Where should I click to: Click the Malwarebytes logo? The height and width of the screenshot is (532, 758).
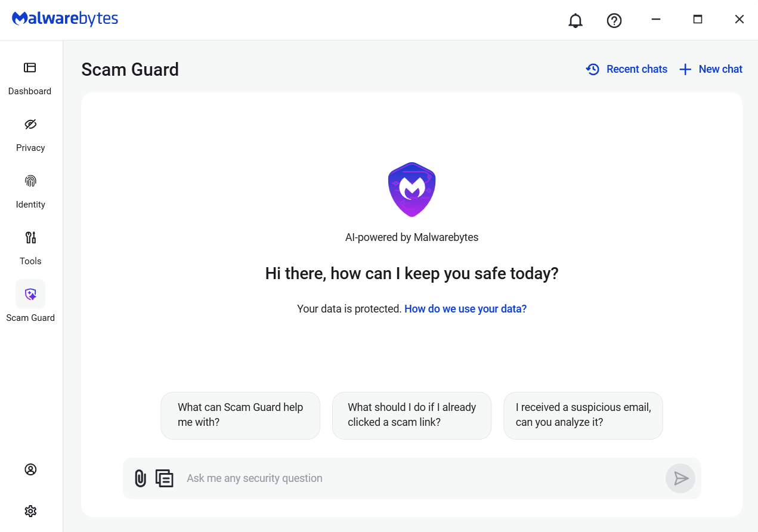(x=65, y=19)
